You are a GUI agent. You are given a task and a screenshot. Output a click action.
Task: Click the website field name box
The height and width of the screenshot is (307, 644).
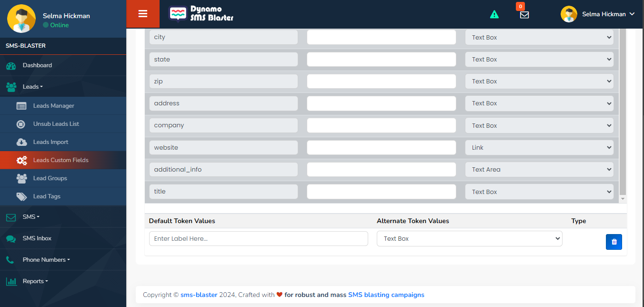pyautogui.click(x=223, y=147)
